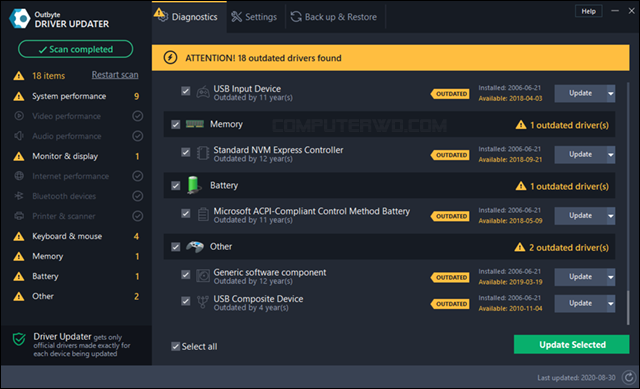Click the Outbyte Driver Updater logo
Viewport: 640px width, 389px height.
point(20,18)
